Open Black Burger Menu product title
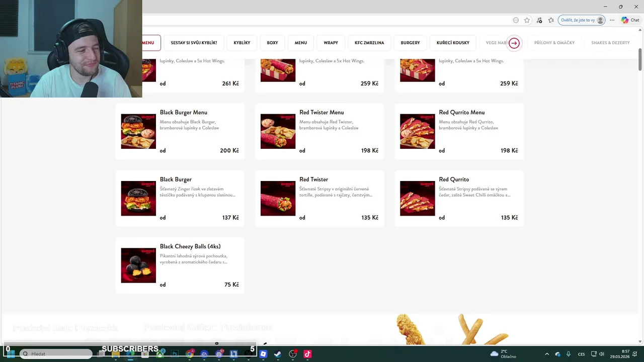Screen dimensions: 644x362 [184, 113]
